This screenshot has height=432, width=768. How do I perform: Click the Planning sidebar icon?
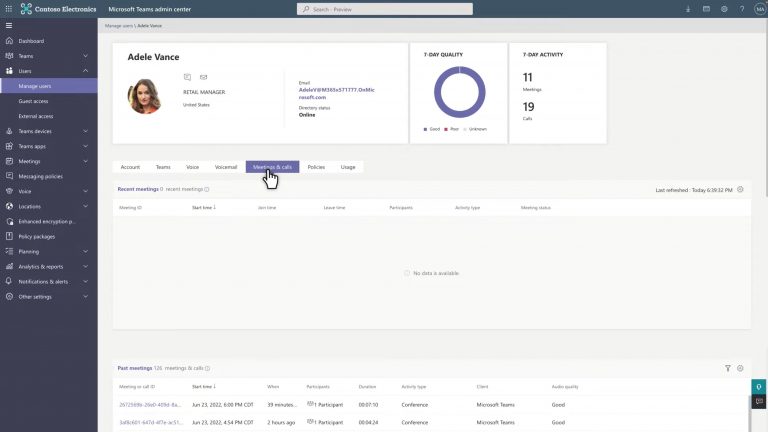[x=9, y=251]
